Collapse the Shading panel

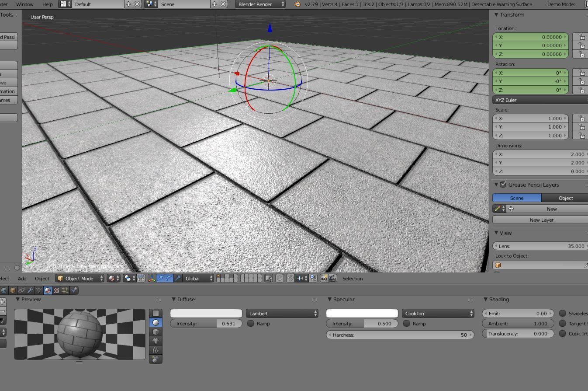[x=485, y=300]
